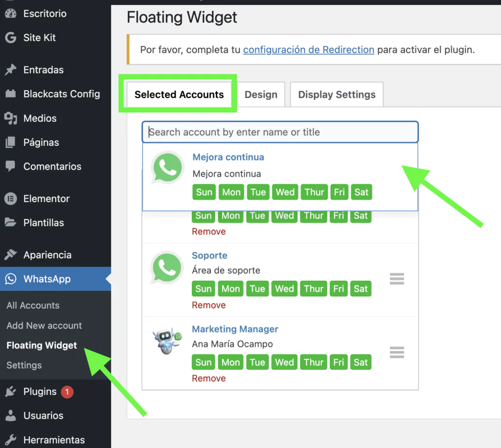This screenshot has height=448, width=501.
Task: Remove the Soporte account
Action: (x=209, y=305)
